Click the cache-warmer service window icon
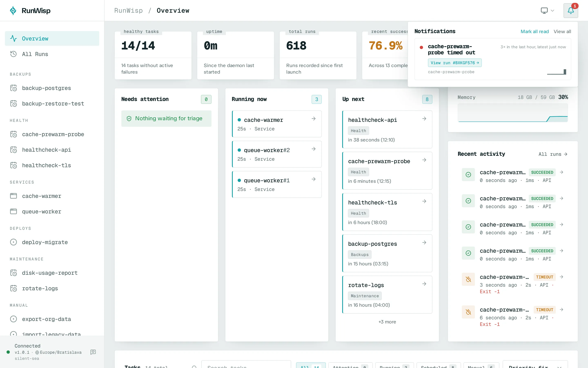The width and height of the screenshot is (588, 368). 14,196
